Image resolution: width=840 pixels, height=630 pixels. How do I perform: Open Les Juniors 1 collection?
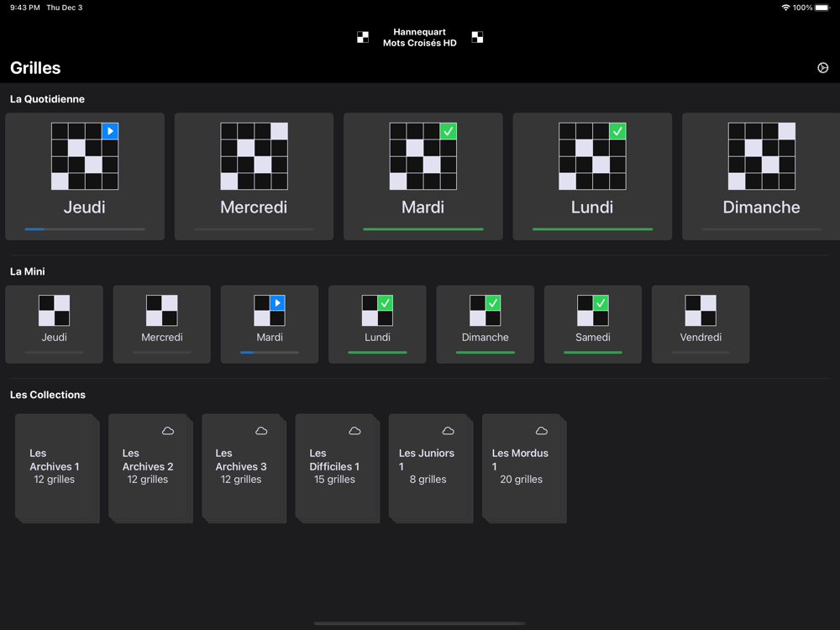click(x=431, y=468)
